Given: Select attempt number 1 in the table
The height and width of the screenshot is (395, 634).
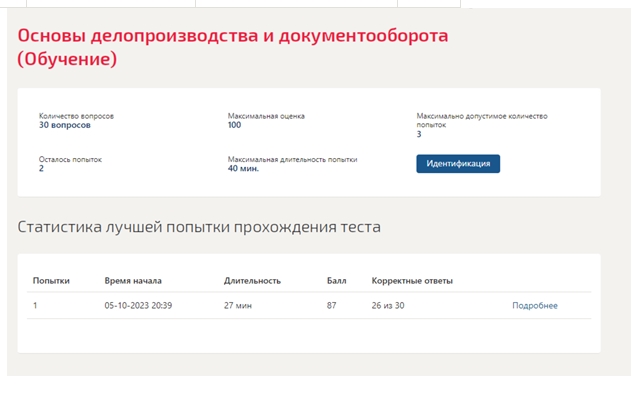Looking at the screenshot, I should (35, 306).
